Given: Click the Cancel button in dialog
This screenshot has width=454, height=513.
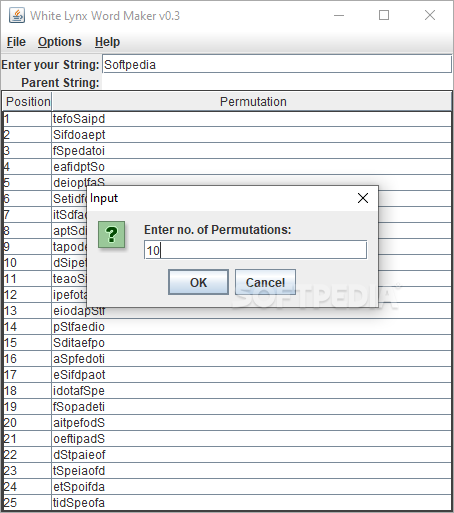Looking at the screenshot, I should tap(265, 282).
